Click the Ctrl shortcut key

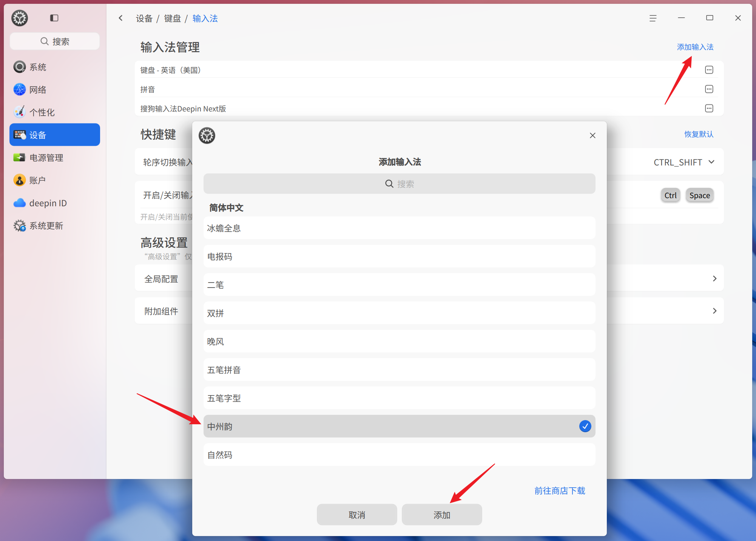point(670,195)
